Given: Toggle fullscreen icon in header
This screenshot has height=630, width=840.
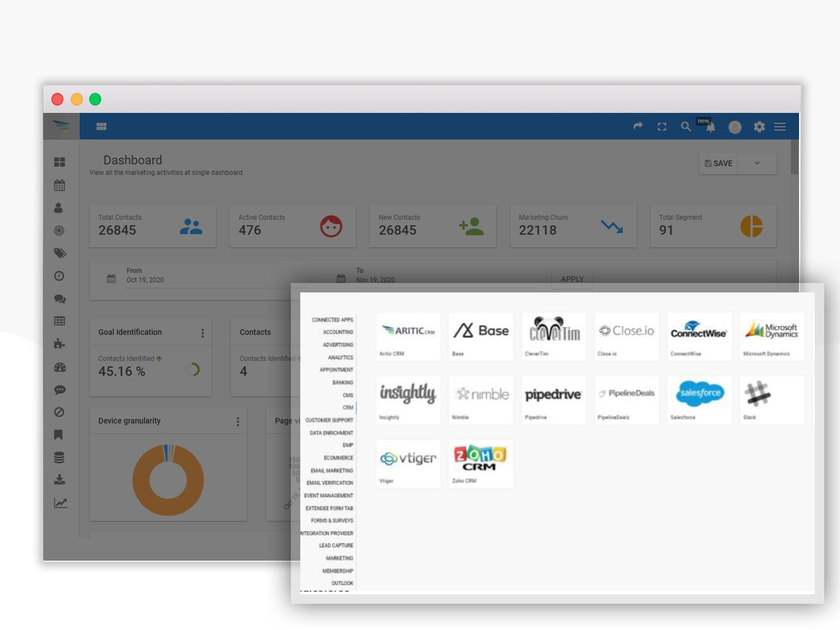Looking at the screenshot, I should 662,127.
